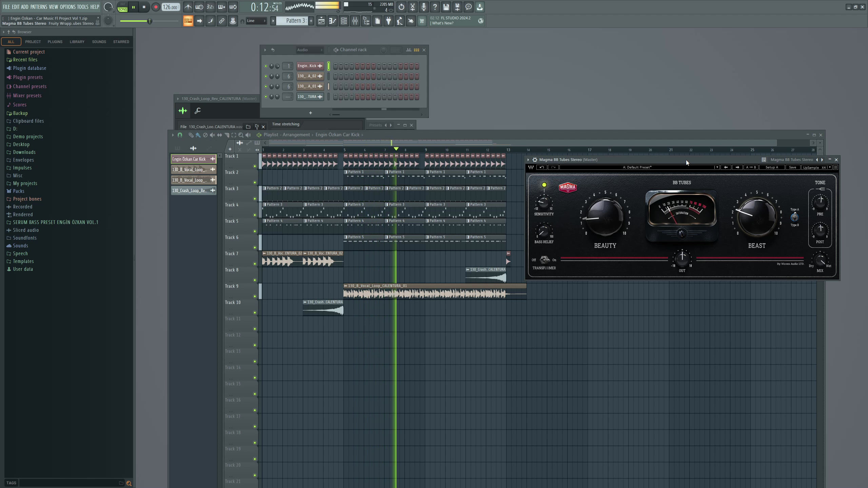The width and height of the screenshot is (868, 488).
Task: Open the mixer window icon
Action: [x=355, y=21]
